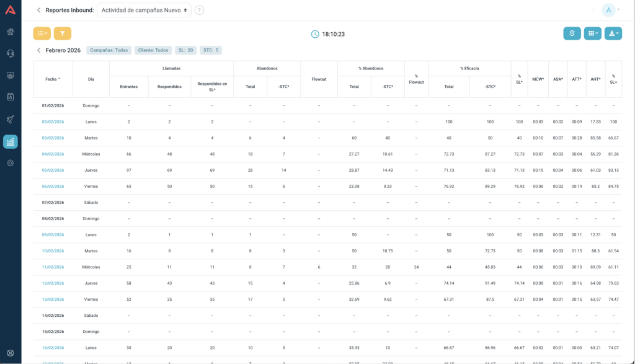Open the reports chart icon in sidebar
635x364 pixels.
pos(11,141)
